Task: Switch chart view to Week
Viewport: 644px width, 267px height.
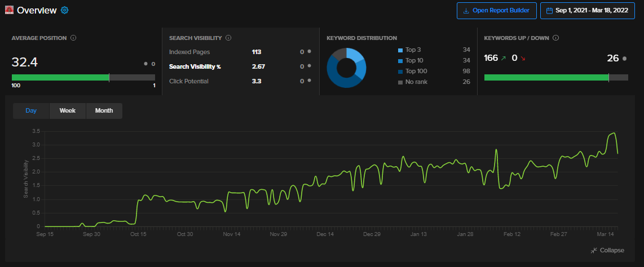Action: [67, 111]
